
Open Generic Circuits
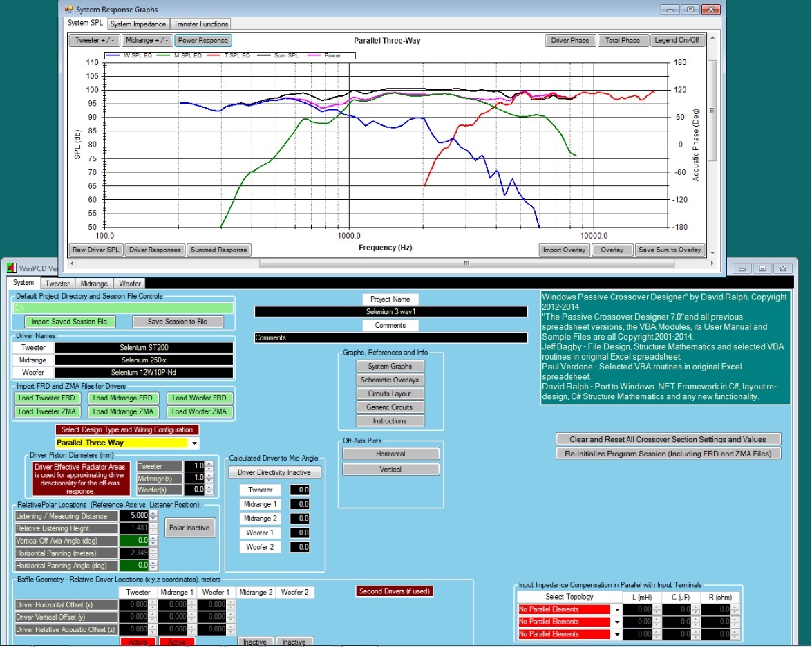click(390, 407)
